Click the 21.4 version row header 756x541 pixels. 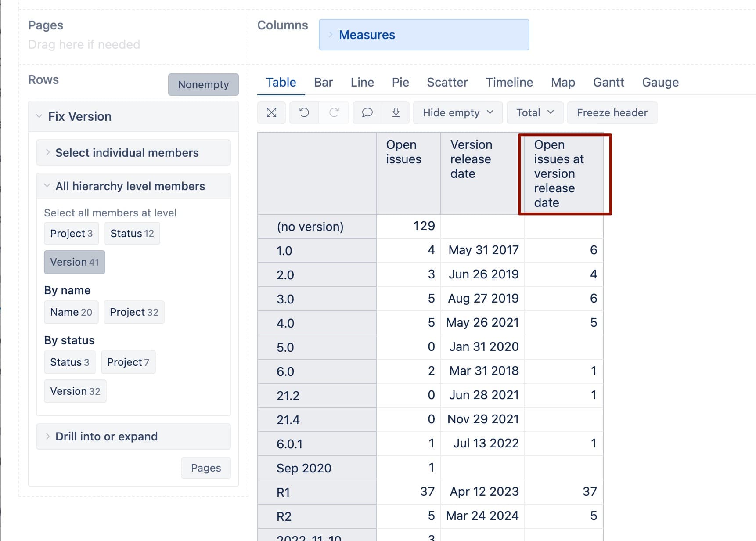coord(317,420)
